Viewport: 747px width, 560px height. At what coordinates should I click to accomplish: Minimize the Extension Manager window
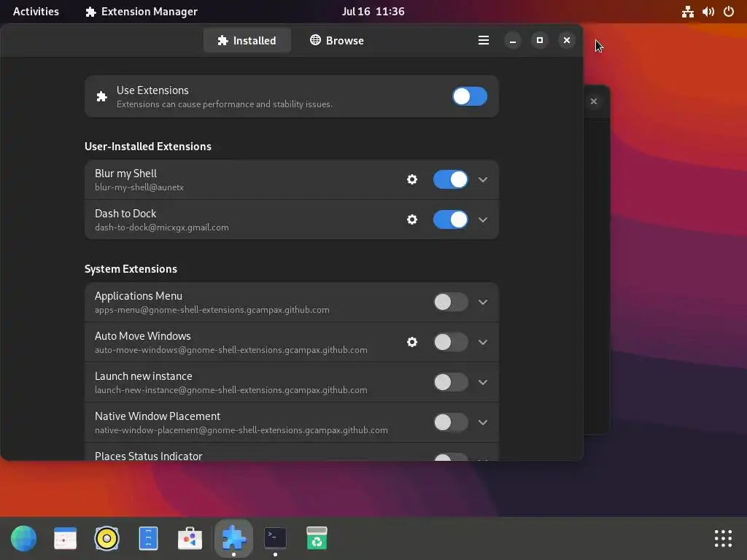513,41
